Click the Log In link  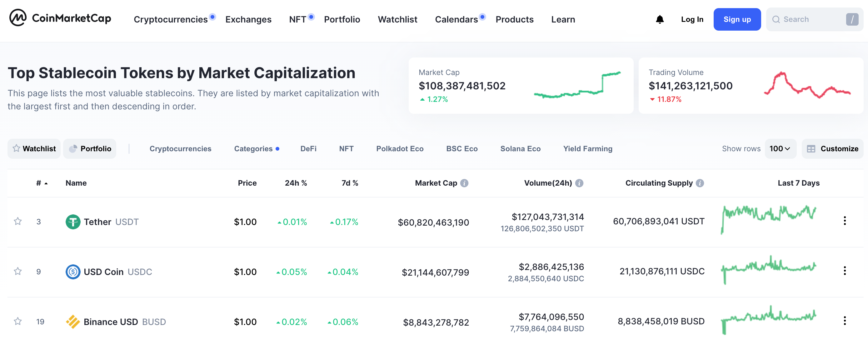(692, 19)
